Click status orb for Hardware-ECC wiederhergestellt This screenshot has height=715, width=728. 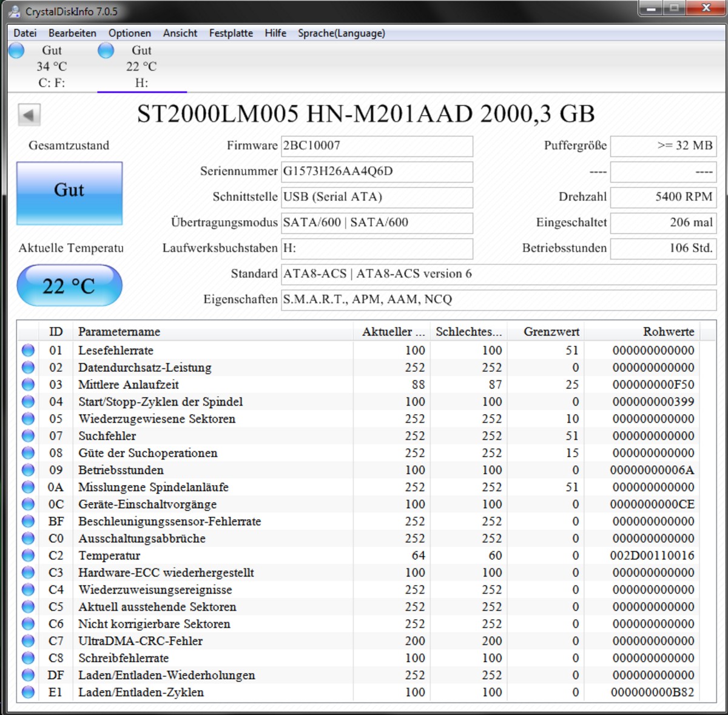(28, 572)
